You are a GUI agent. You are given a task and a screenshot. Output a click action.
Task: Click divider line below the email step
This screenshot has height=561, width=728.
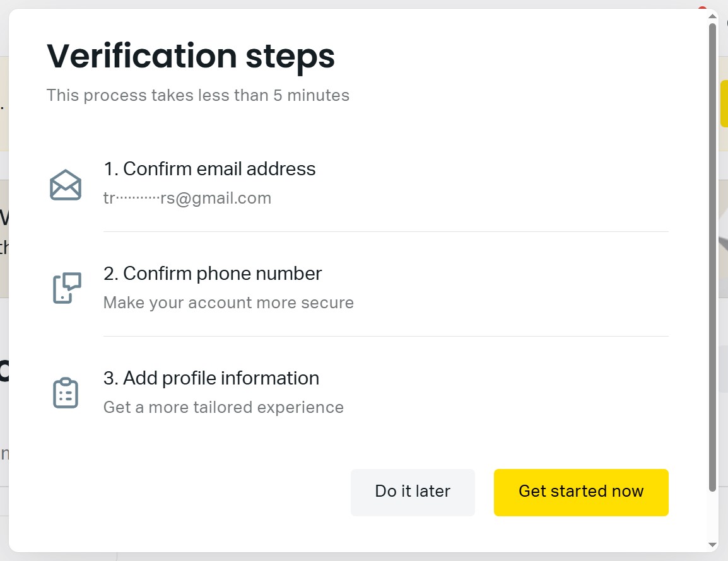tap(385, 232)
